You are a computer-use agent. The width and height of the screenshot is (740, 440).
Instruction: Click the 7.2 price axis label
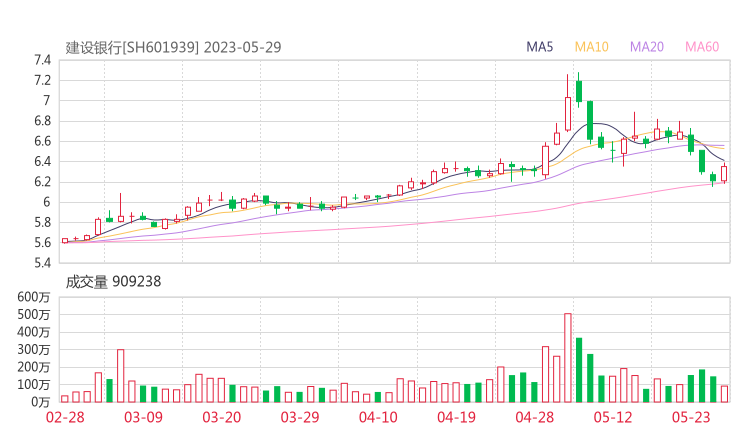[42, 80]
